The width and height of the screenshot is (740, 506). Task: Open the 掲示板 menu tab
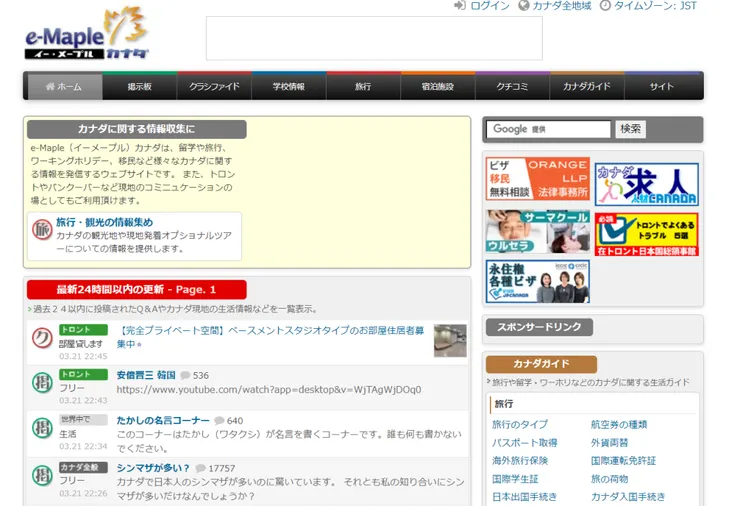(140, 86)
